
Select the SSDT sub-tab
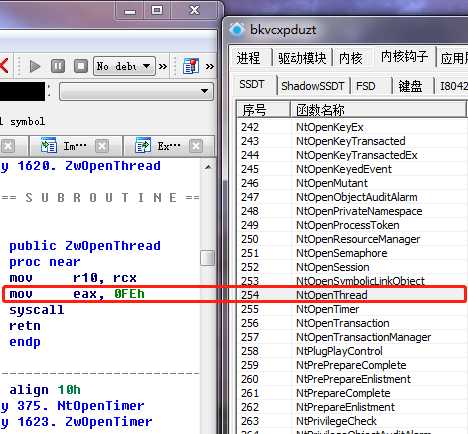(252, 84)
